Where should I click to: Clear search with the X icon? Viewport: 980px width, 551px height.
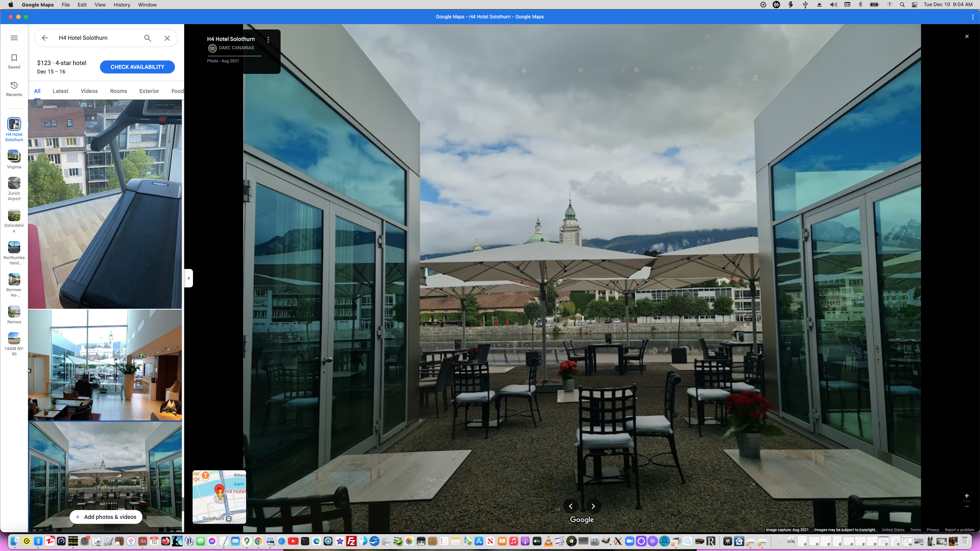[167, 38]
